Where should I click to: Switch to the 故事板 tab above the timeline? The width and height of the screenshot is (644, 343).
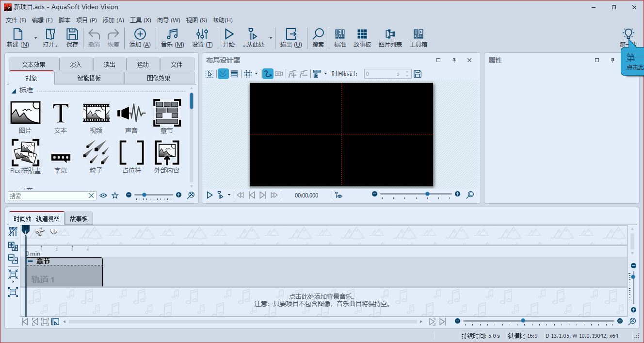click(79, 218)
